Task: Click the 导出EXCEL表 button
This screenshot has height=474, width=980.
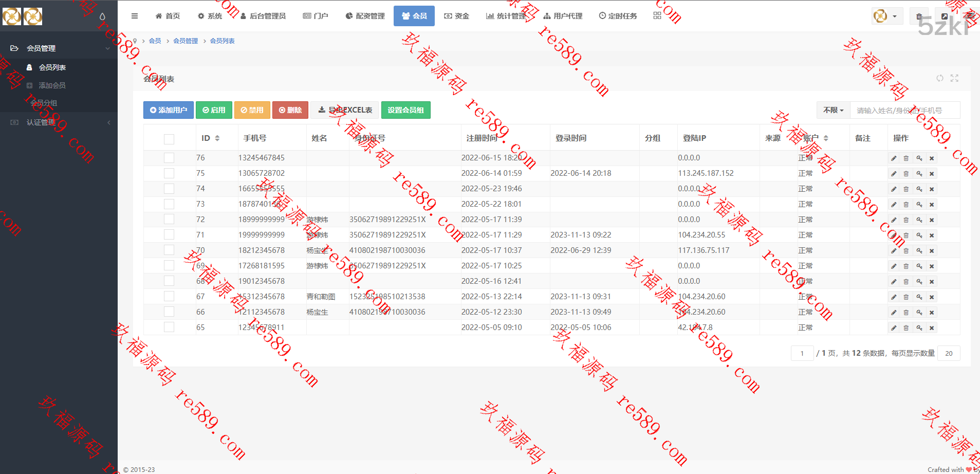Action: click(x=345, y=110)
